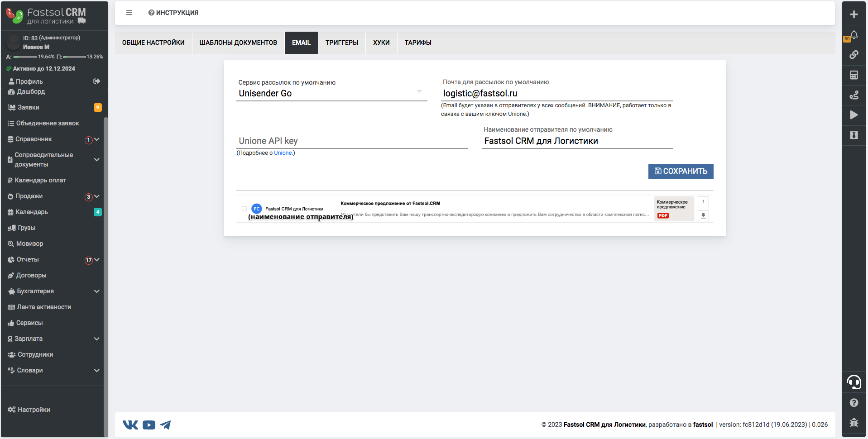
Task: Open the Unisender Go service dropdown
Action: pos(331,93)
